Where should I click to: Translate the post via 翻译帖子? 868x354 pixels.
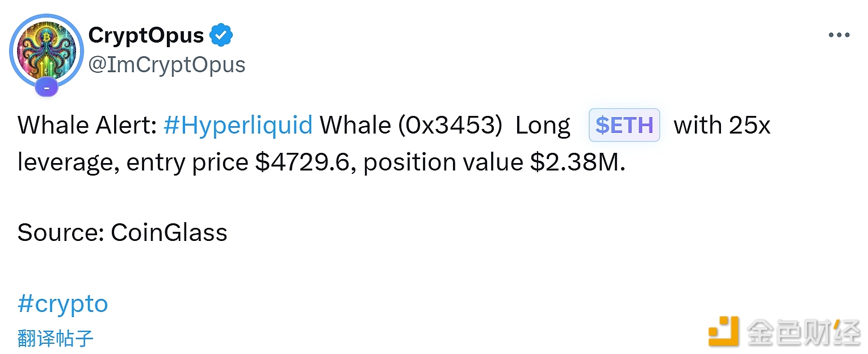(55, 339)
